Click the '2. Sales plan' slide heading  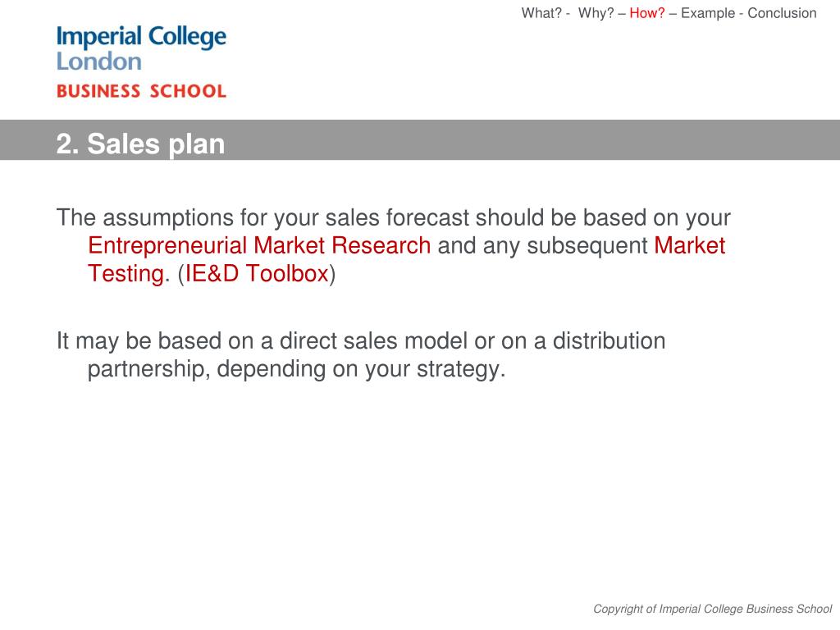pos(140,144)
